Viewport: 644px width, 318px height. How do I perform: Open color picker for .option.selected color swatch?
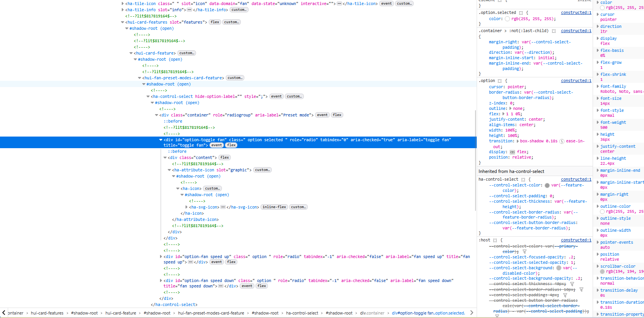pyautogui.click(x=507, y=19)
